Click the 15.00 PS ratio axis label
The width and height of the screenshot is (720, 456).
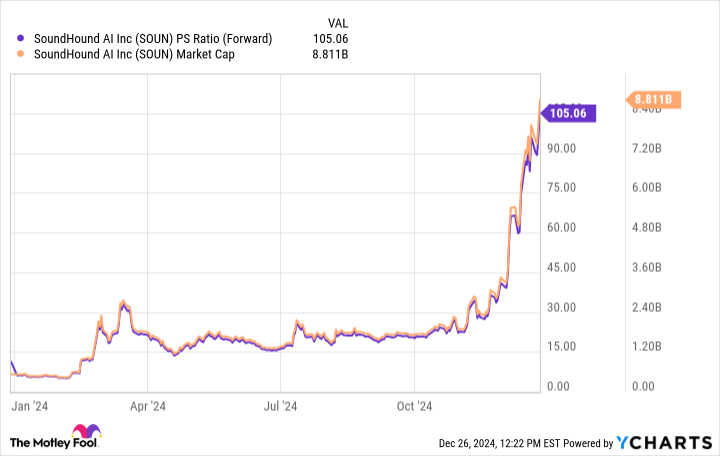pos(561,346)
